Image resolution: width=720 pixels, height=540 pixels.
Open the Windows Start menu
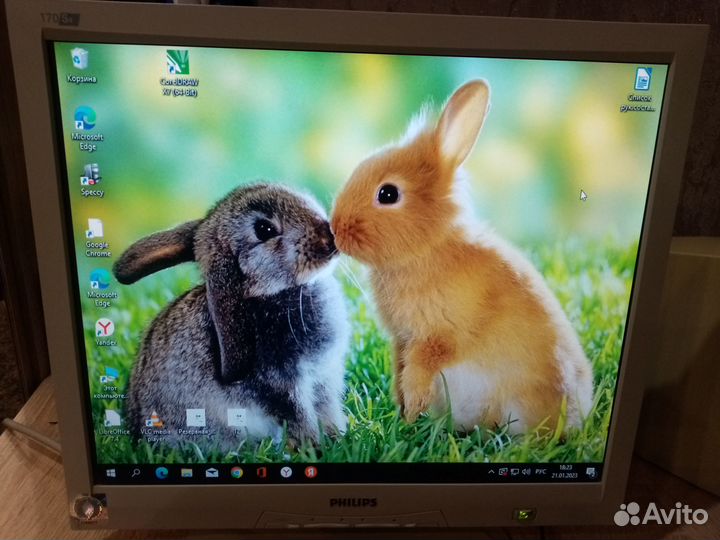[111, 472]
